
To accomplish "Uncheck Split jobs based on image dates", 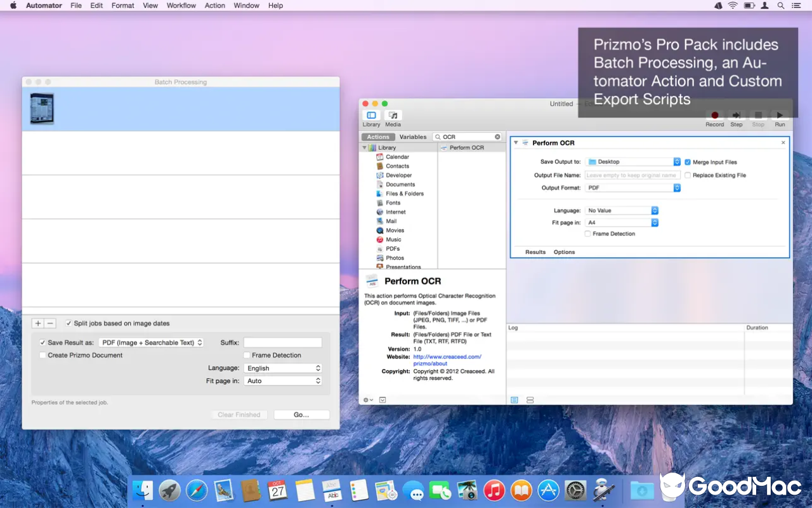I will 69,323.
